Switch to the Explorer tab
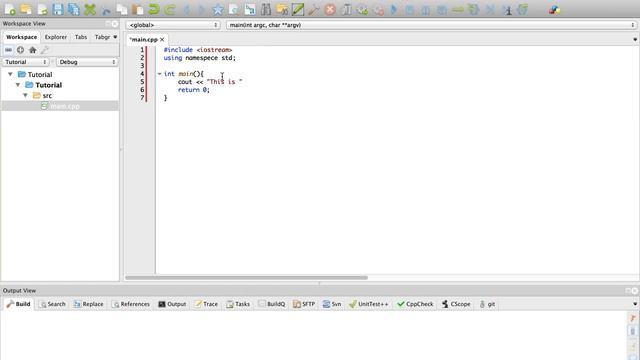640x360 pixels. tap(56, 37)
